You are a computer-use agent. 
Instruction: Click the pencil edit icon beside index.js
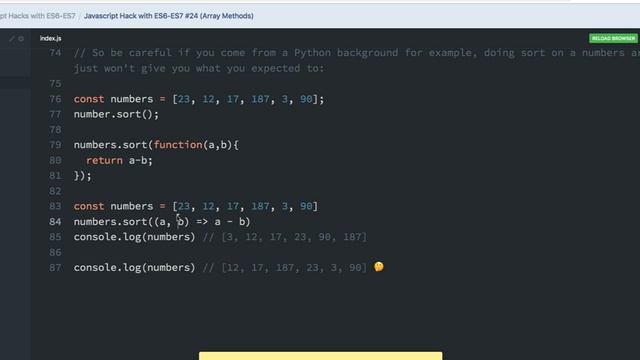pos(12,38)
